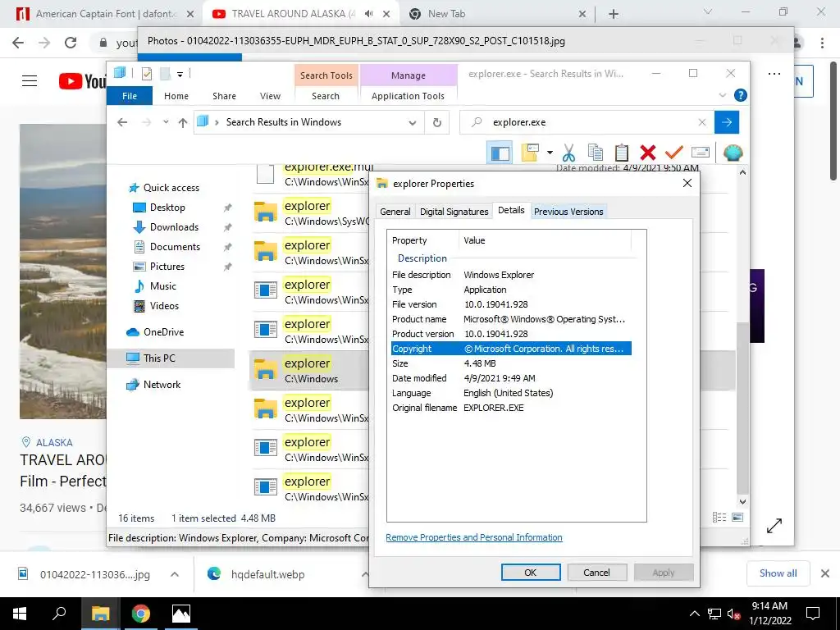Open File Explorer from taskbar
840x630 pixels.
point(100,614)
